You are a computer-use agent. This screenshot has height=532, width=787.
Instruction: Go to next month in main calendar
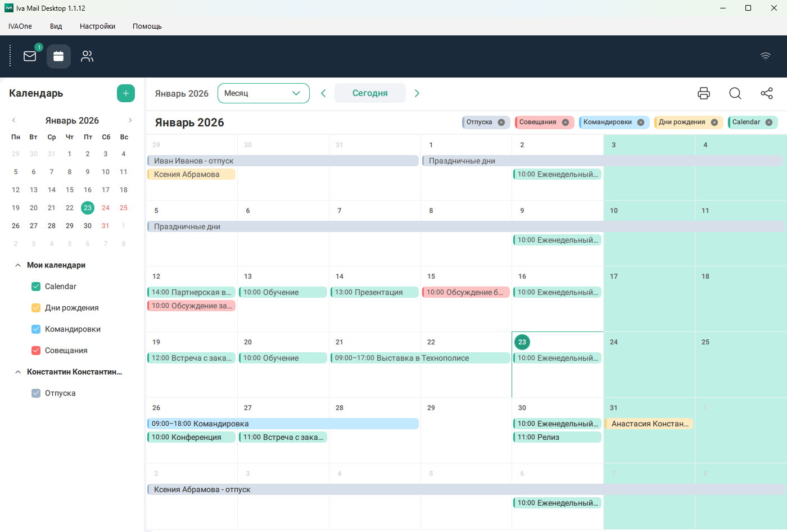tap(417, 93)
